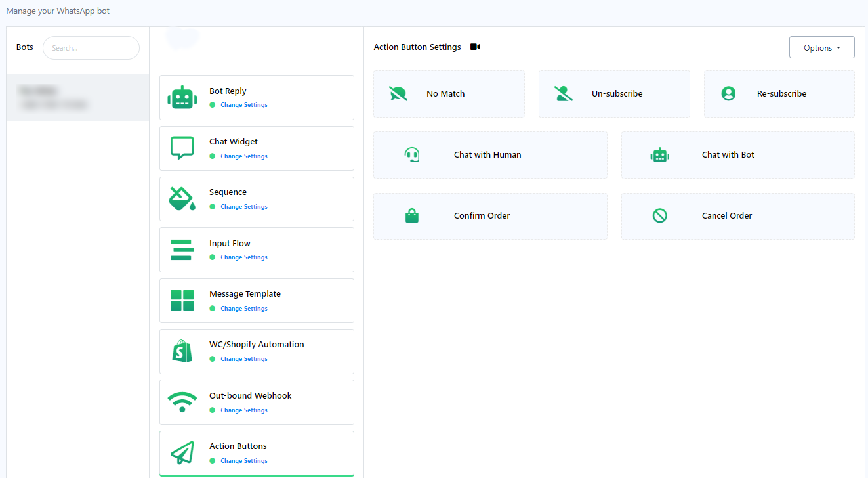Open the No Match action setting

449,94
